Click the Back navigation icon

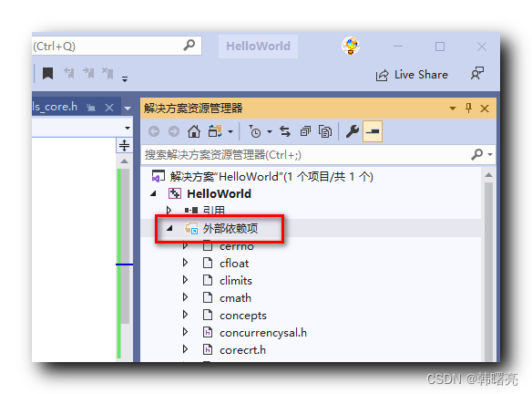pos(154,131)
